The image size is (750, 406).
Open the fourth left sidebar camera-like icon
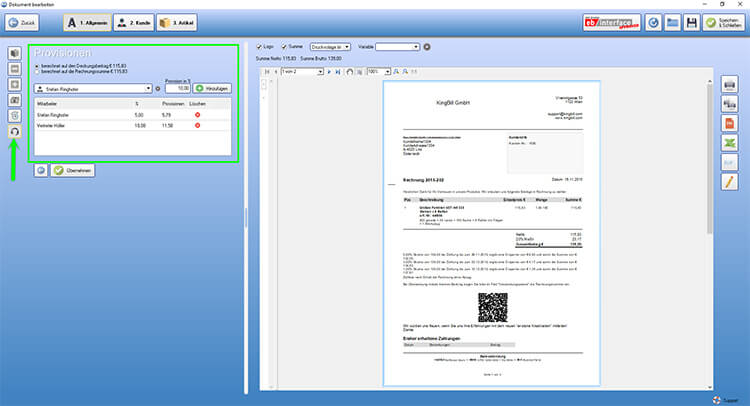click(14, 100)
